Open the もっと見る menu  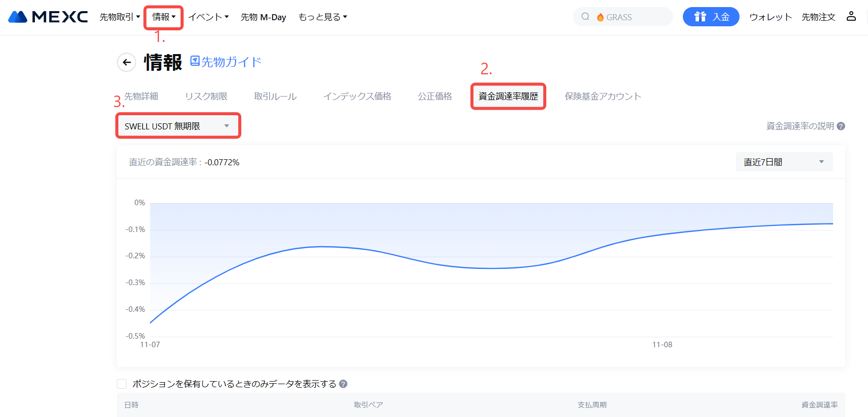[322, 17]
